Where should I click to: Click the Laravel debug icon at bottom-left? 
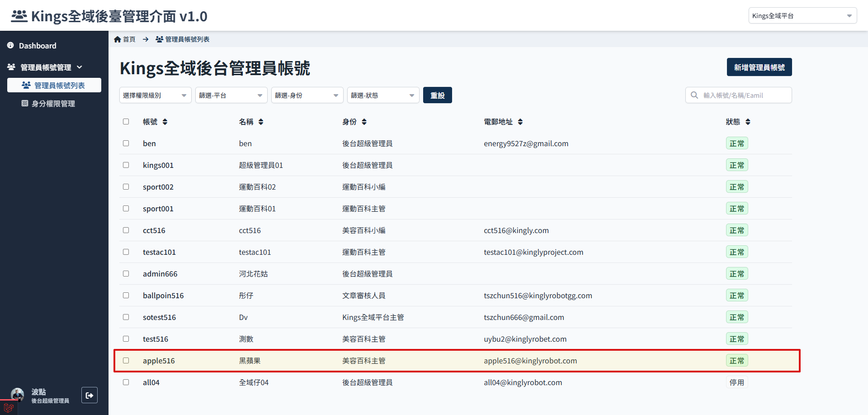[x=9, y=408]
